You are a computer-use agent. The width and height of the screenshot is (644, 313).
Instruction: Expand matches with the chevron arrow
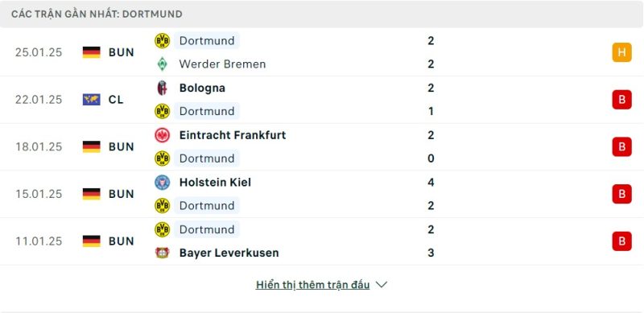(x=382, y=285)
